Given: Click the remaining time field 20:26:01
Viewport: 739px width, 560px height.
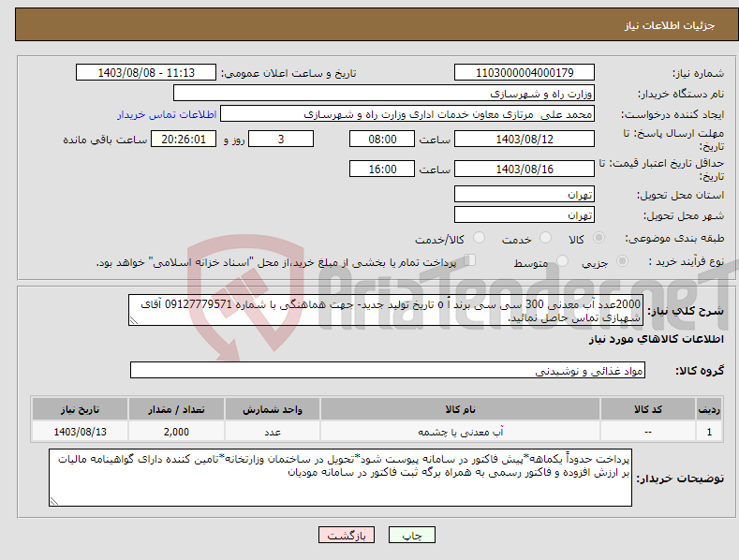Looking at the screenshot, I should [184, 139].
